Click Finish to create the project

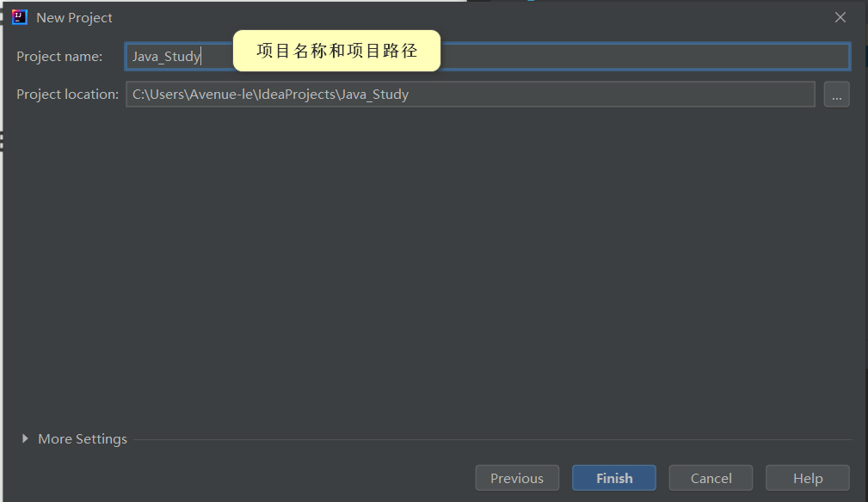coord(614,478)
